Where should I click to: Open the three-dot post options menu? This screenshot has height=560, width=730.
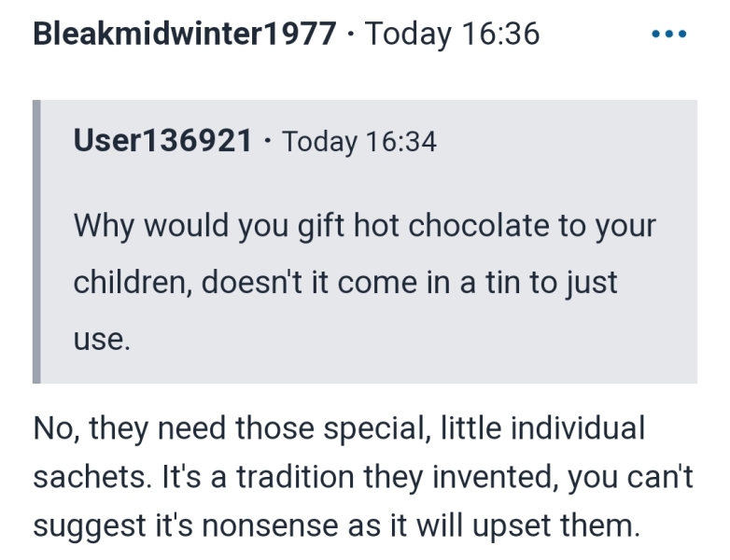(x=669, y=35)
